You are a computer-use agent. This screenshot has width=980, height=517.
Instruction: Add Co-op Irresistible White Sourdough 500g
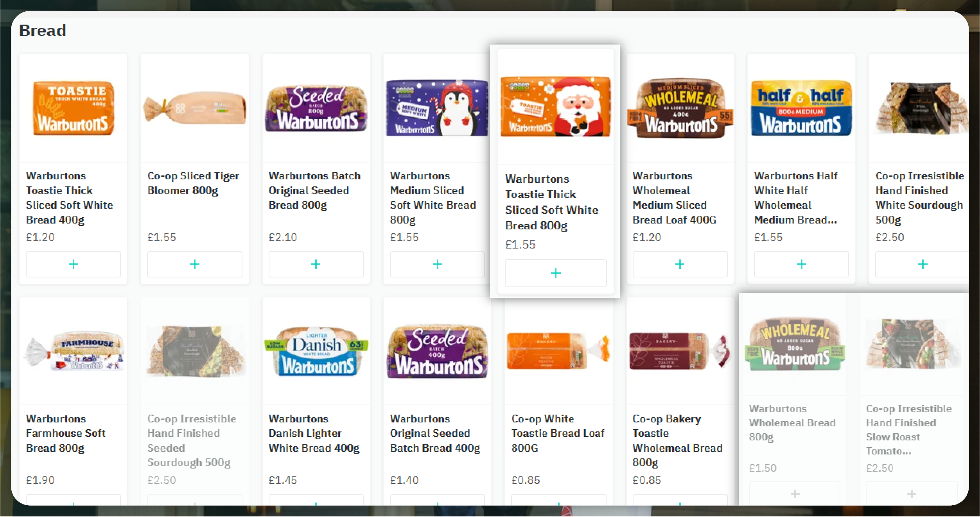pos(922,264)
